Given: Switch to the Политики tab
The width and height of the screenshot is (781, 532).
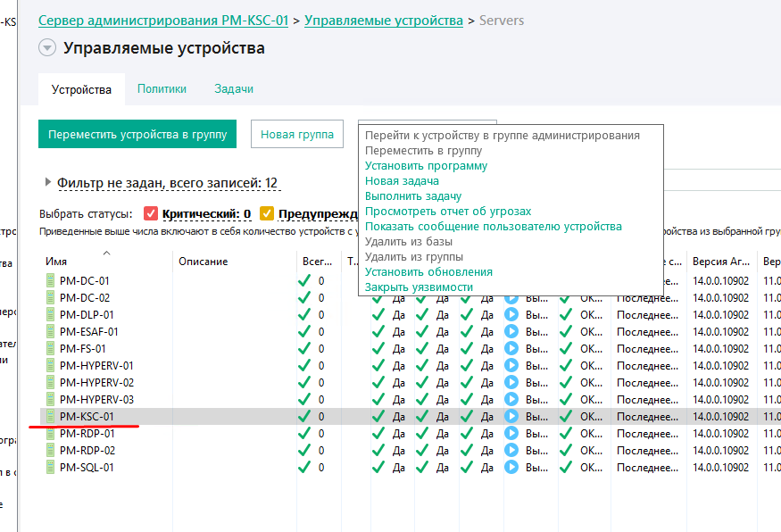Looking at the screenshot, I should (x=162, y=89).
